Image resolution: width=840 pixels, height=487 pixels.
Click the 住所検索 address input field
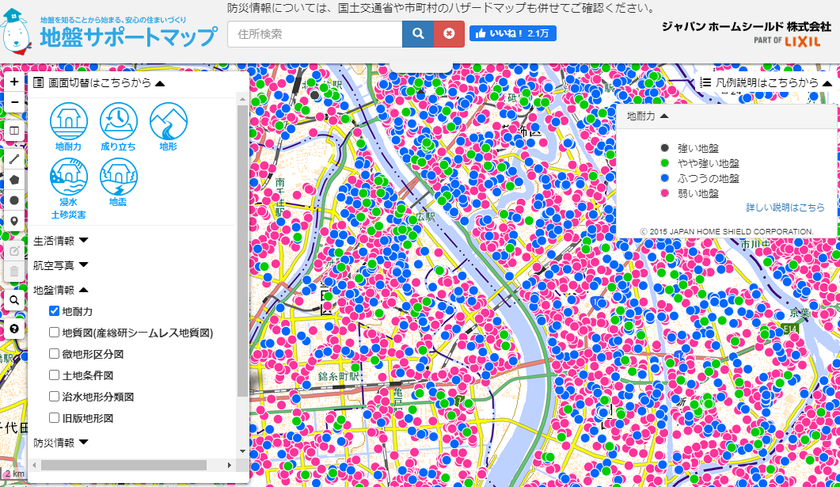coord(314,34)
